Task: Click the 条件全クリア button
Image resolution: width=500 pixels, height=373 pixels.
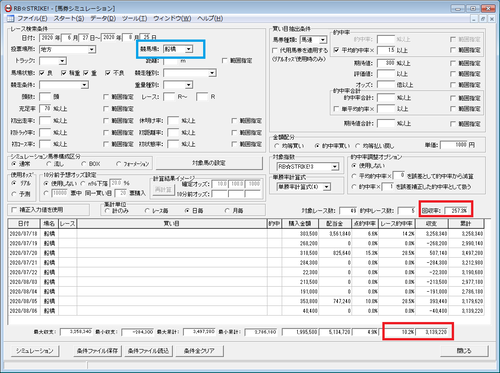Action: pos(199,351)
